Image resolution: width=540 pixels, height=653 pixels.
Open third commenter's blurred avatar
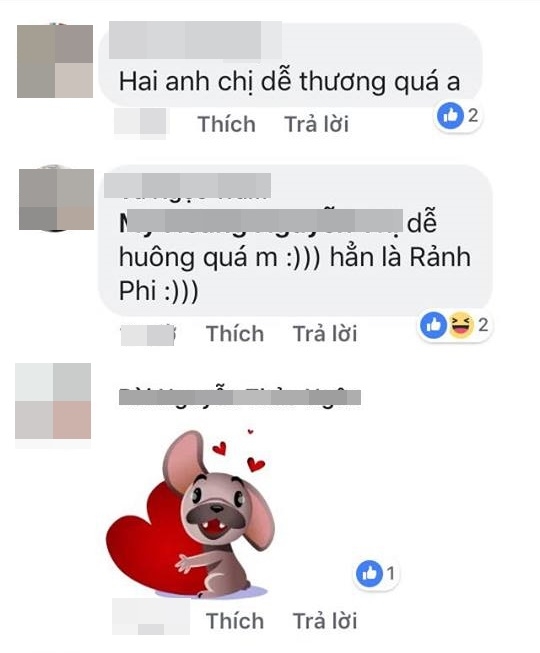click(53, 401)
